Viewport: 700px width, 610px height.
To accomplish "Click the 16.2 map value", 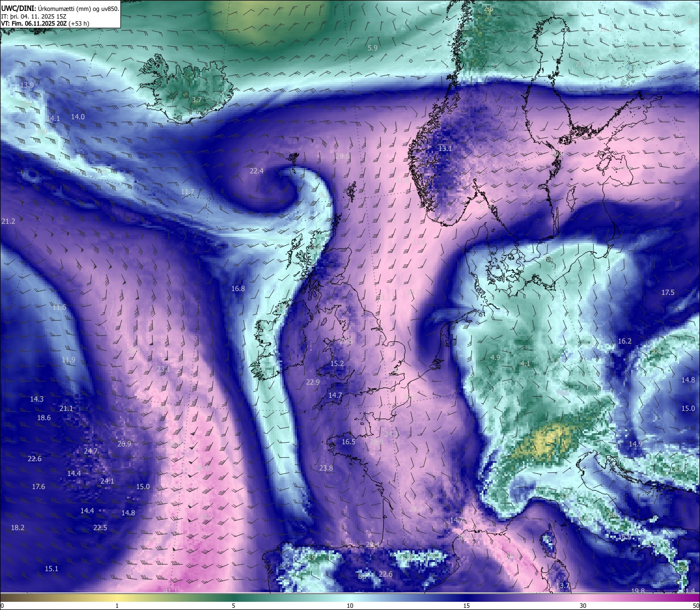I will coord(625,341).
